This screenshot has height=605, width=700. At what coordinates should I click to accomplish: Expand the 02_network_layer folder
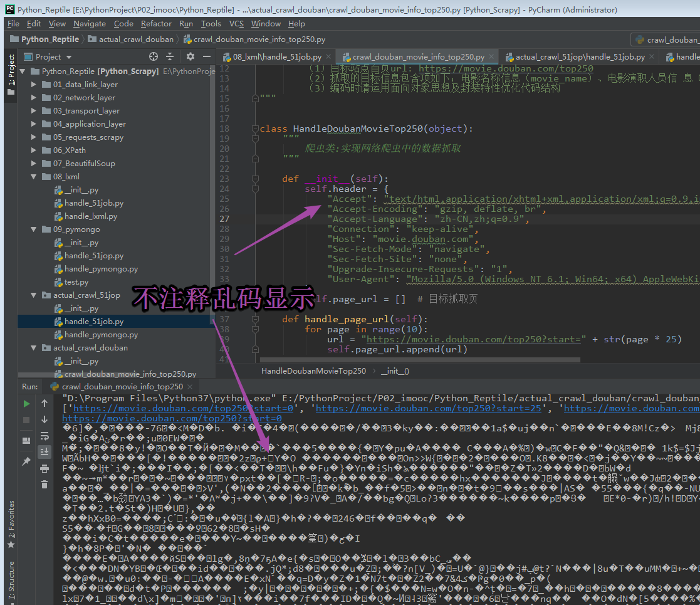pyautogui.click(x=33, y=97)
